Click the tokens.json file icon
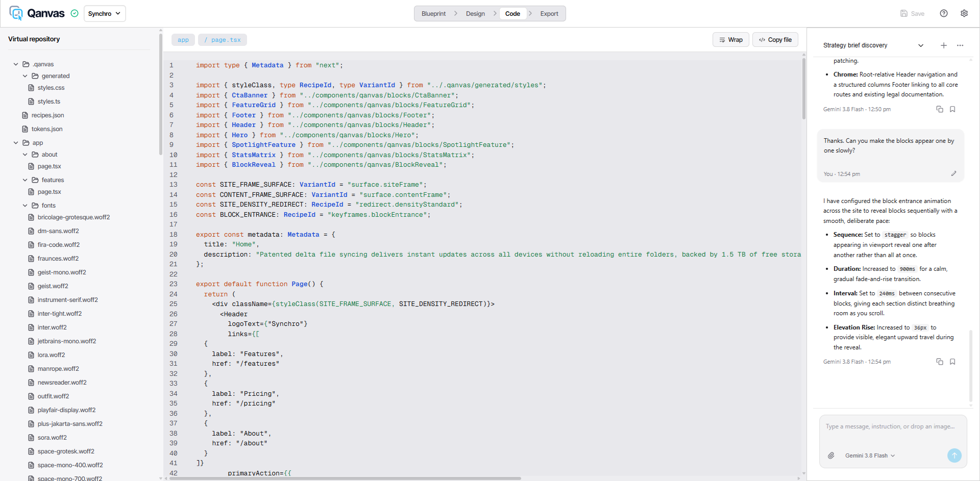980x481 pixels. coord(25,129)
